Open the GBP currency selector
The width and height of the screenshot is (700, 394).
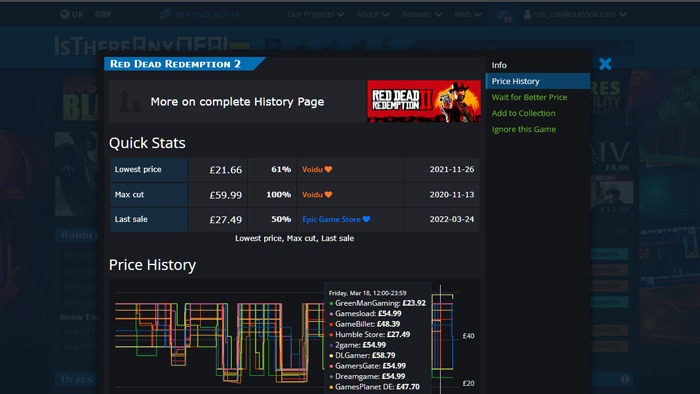coord(103,14)
